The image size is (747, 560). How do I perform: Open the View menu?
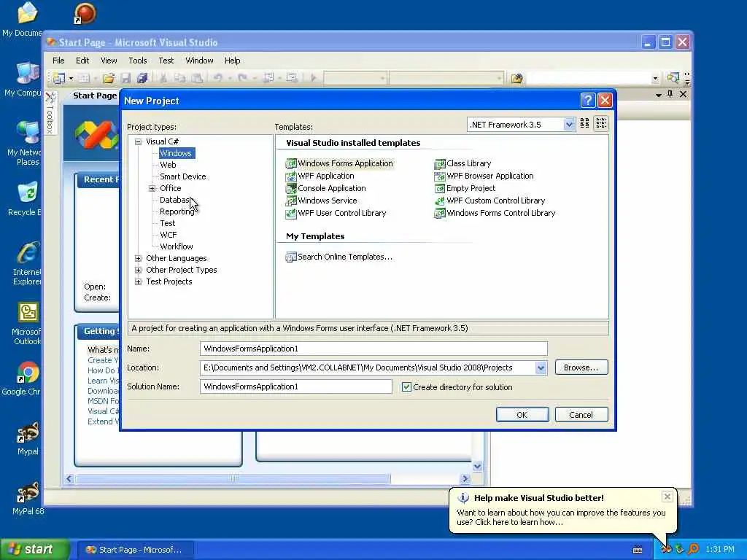pos(109,61)
